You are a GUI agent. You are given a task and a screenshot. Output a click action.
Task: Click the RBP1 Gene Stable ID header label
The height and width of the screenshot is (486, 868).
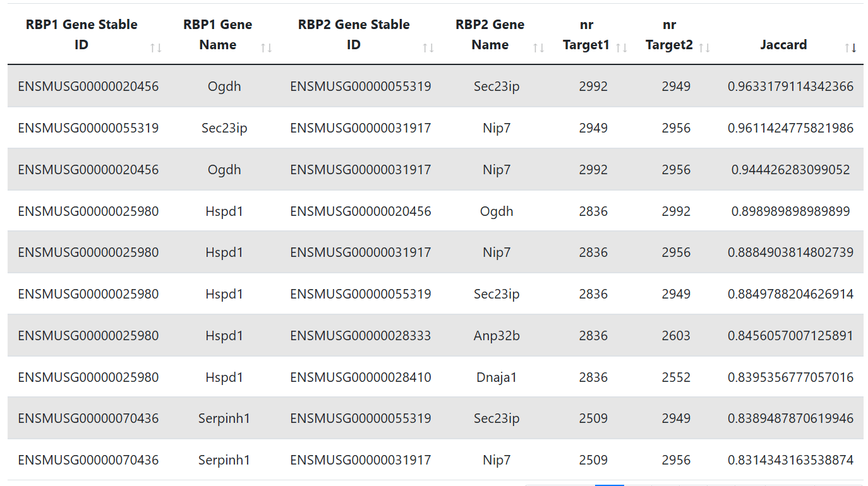point(81,35)
